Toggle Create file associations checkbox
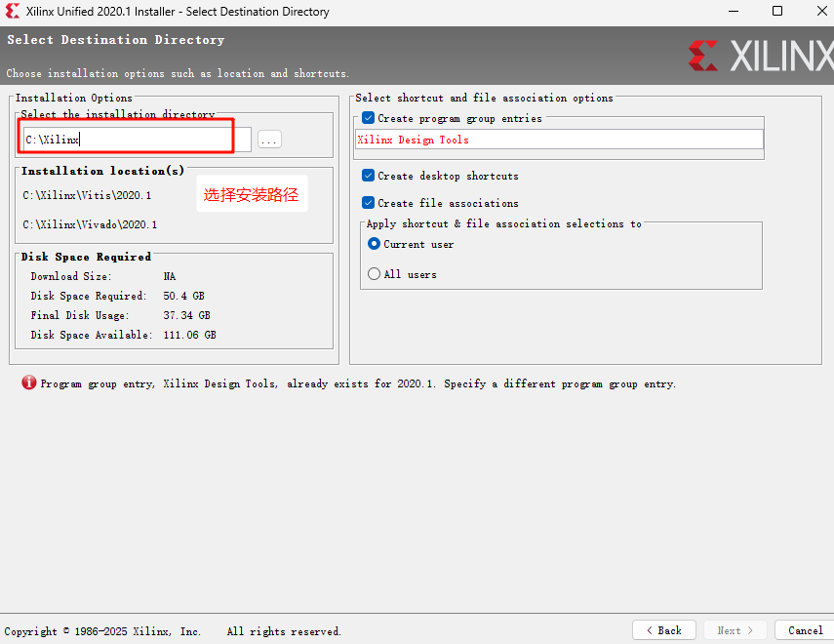The image size is (834, 644). point(368,203)
